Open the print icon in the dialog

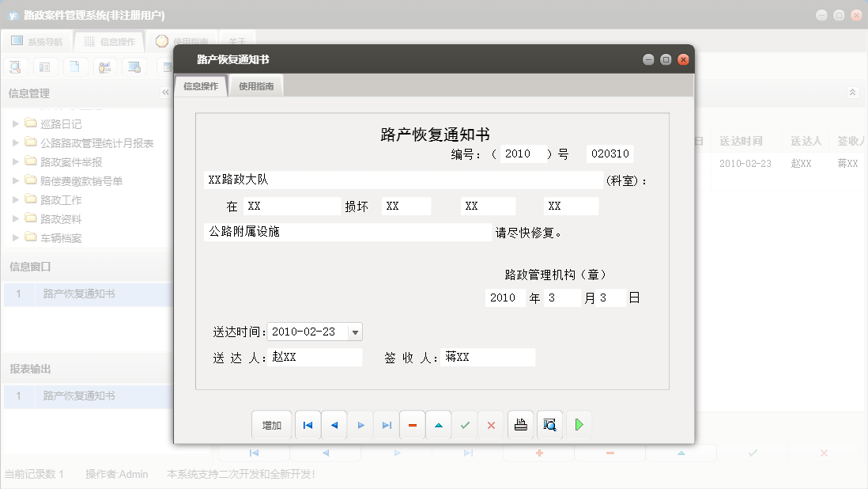520,425
